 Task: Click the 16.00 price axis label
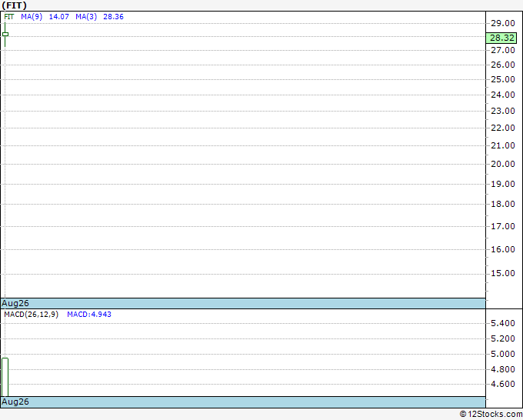click(x=503, y=249)
